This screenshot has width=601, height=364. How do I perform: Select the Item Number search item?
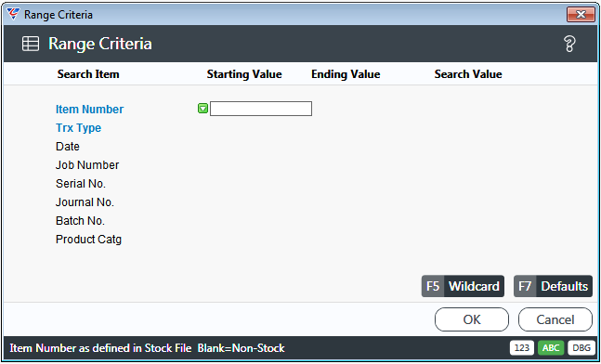[90, 110]
